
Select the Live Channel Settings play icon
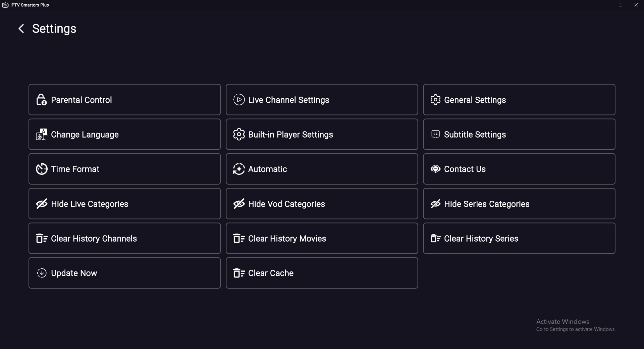(238, 100)
